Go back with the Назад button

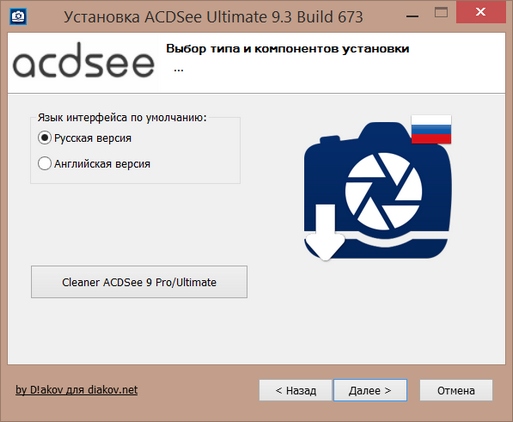(296, 390)
